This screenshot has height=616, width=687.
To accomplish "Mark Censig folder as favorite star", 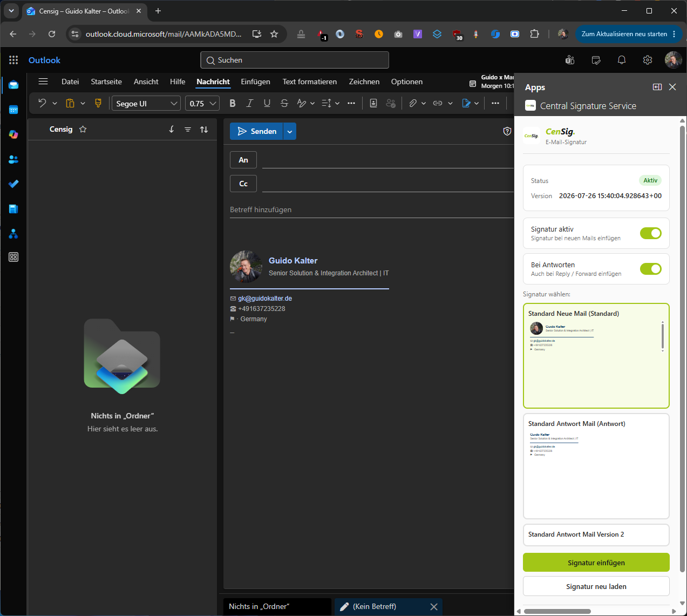I will (83, 129).
